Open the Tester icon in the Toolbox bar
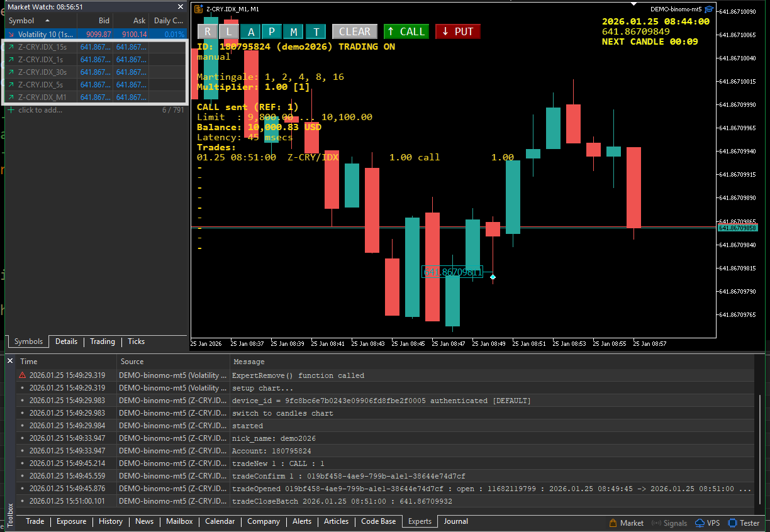Viewport: 770px width, 532px height. [732, 523]
